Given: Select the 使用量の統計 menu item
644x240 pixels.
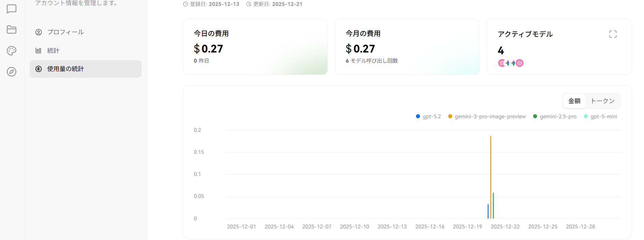Looking at the screenshot, I should coord(86,69).
